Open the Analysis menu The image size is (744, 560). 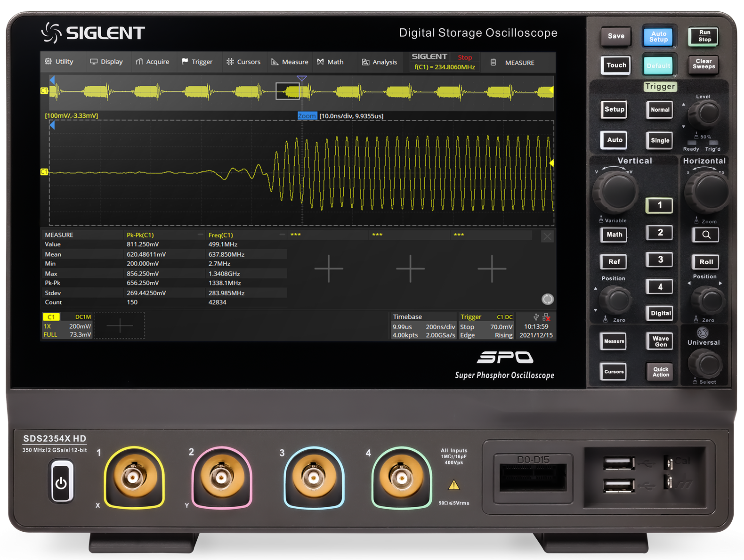click(379, 62)
